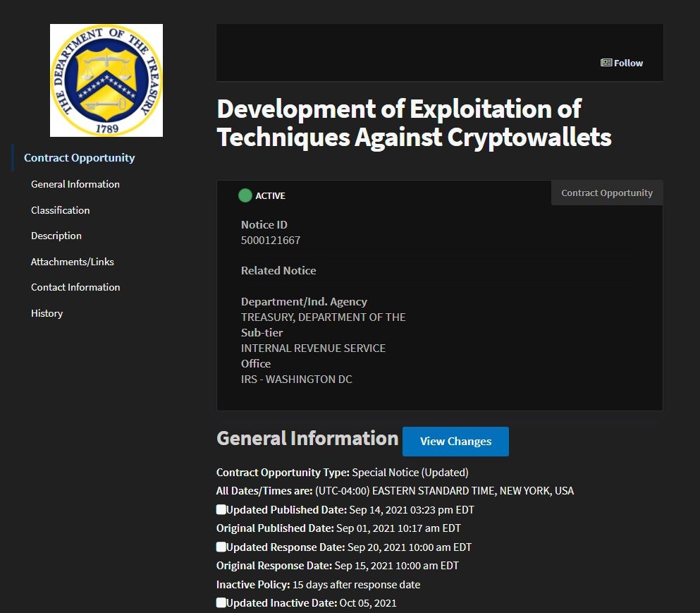Click the Sub-tier label
The image size is (700, 613).
pos(262,333)
